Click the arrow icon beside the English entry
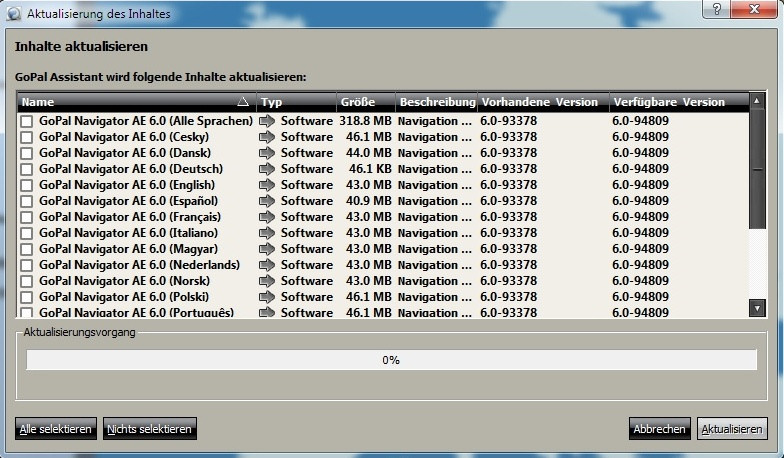Image resolution: width=784 pixels, height=458 pixels. pos(267,185)
